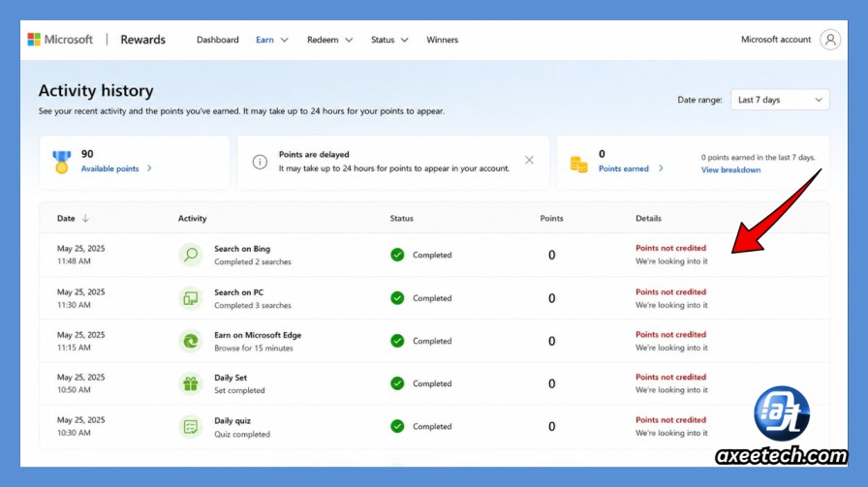Click the Microsoft logo

point(60,40)
